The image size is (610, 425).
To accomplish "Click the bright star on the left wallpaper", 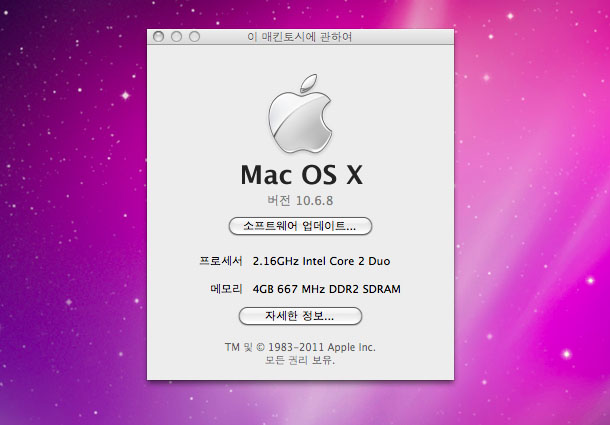I will (x=126, y=95).
